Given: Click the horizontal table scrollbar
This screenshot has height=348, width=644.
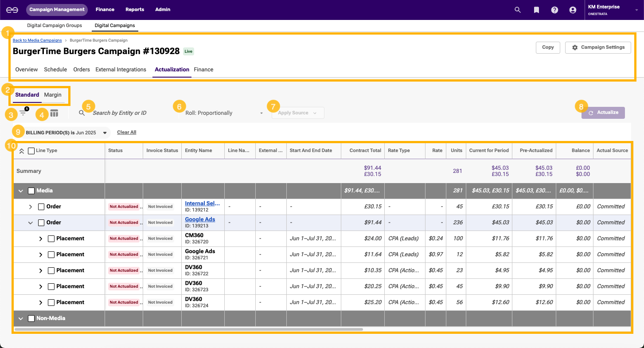Looking at the screenshot, I should coord(188,329).
